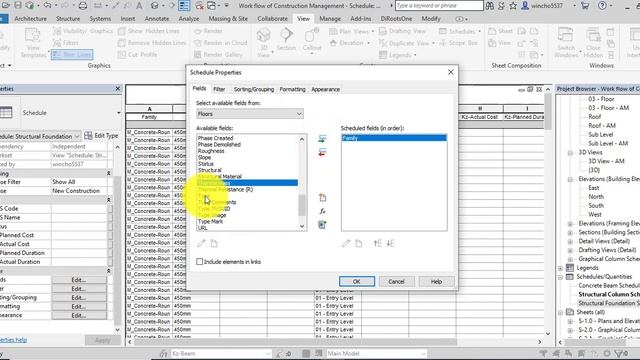Screen dimensions: 640x360
Task: Expand the Drafting Views (Detail) node
Action: (x=570, y=250)
